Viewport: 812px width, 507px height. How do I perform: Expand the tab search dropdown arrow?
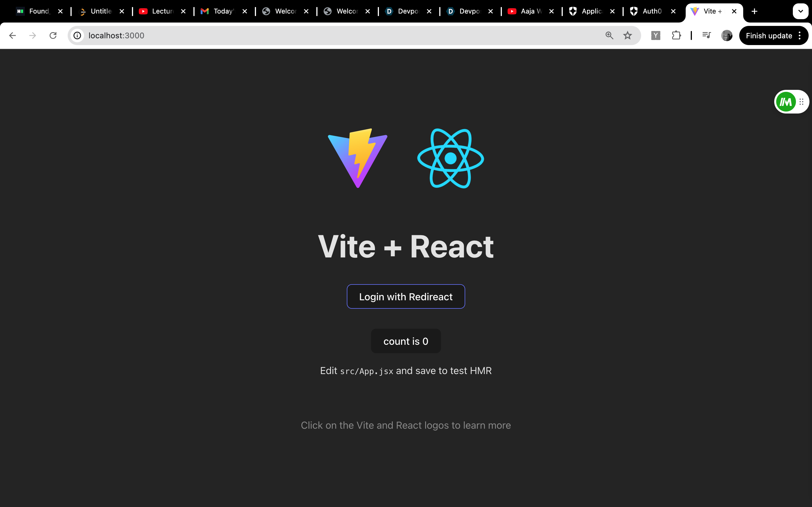click(801, 11)
